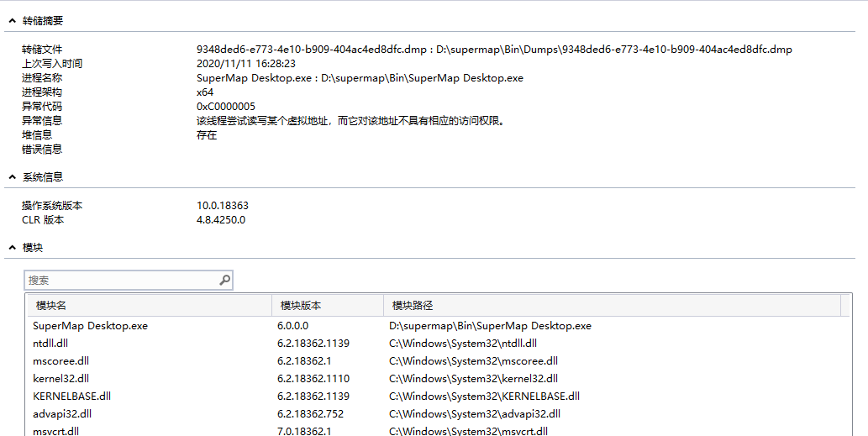Screen dimensions: 868x436
Task: Click the 操作系统版本 label
Action: point(52,206)
